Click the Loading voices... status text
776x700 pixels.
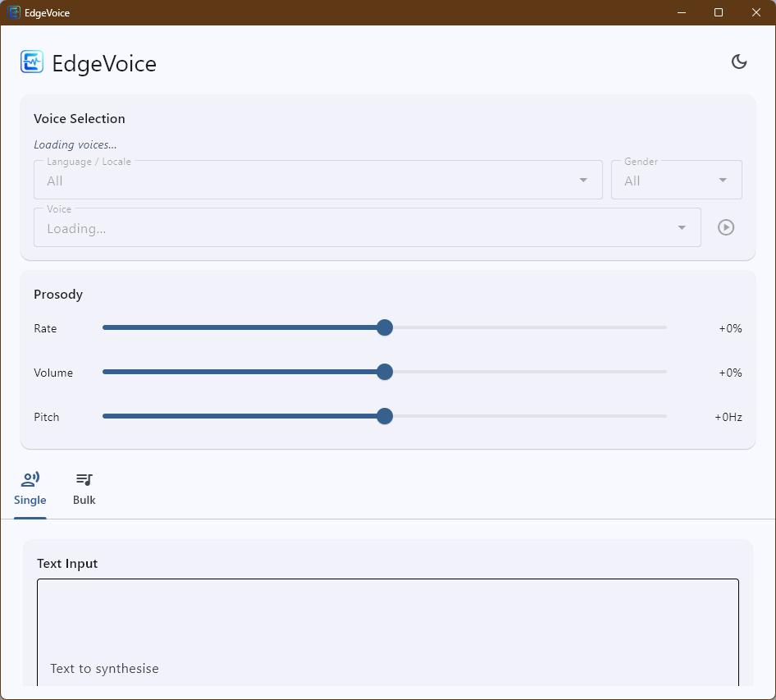tap(75, 145)
